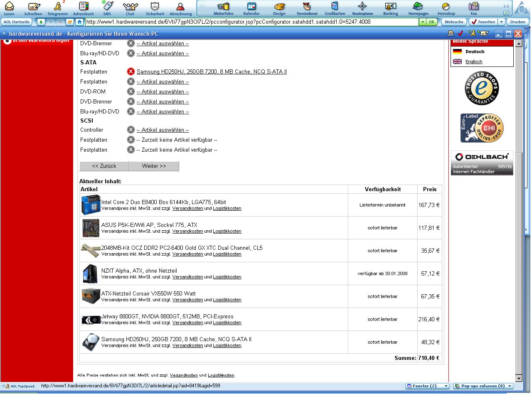The image size is (532, 394).
Task: Open Versandkosten link under Intel Core 2 Duo
Action: (188, 208)
